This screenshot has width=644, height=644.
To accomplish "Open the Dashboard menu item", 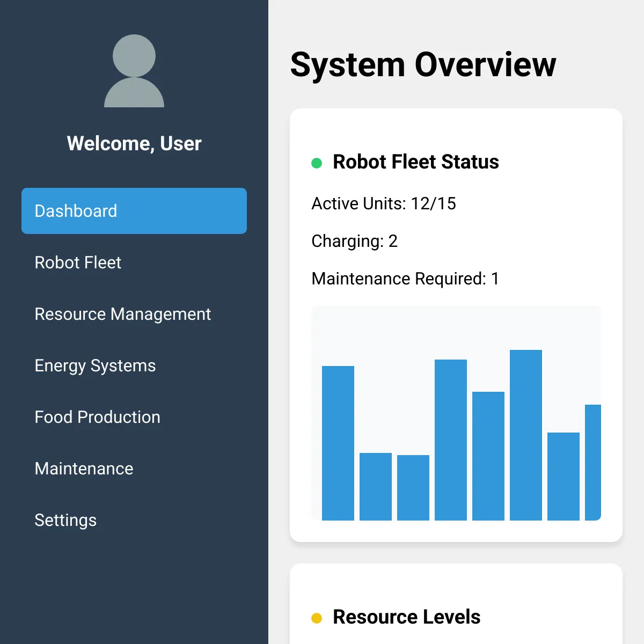I will click(x=134, y=211).
